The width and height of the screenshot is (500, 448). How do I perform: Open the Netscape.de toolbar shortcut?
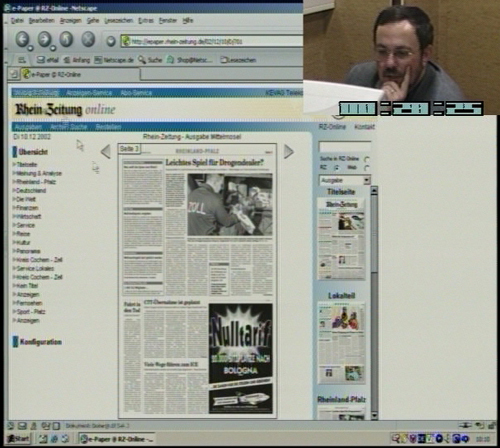114,60
